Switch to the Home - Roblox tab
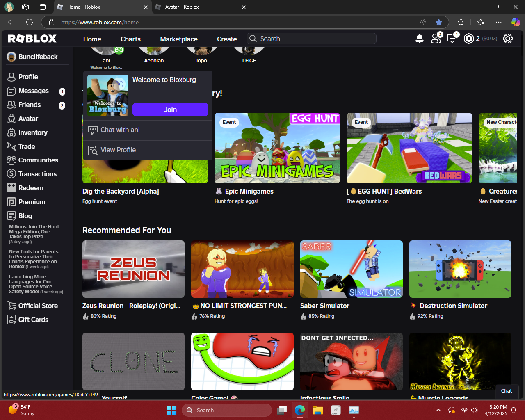This screenshot has width=525, height=420. tap(103, 7)
